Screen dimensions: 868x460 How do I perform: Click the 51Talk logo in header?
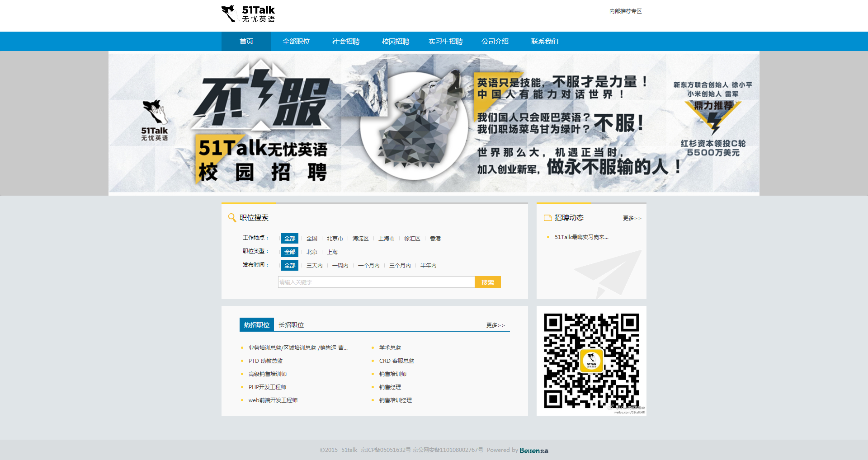[x=248, y=14]
